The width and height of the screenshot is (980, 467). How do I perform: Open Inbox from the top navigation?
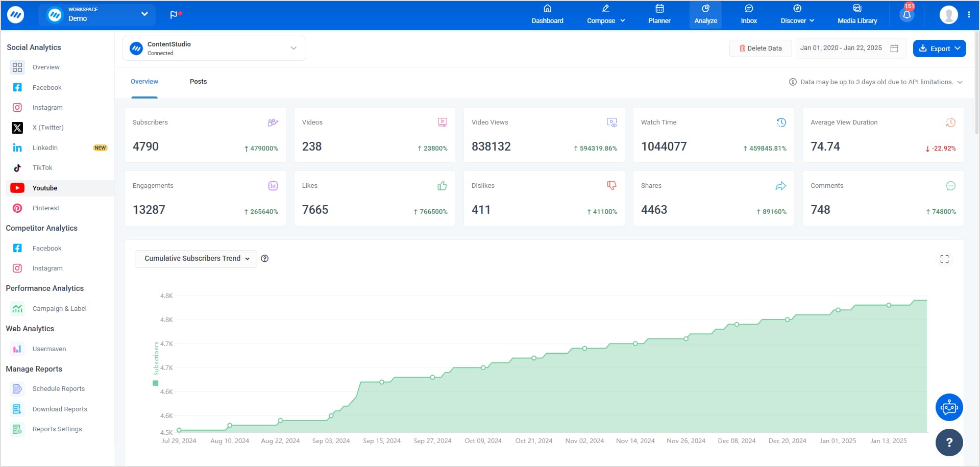(749, 15)
